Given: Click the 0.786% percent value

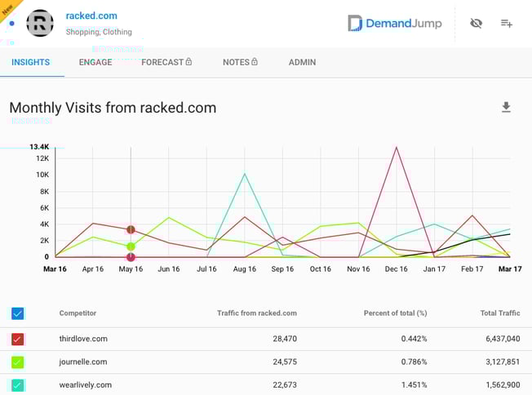Looking at the screenshot, I should pos(414,362).
